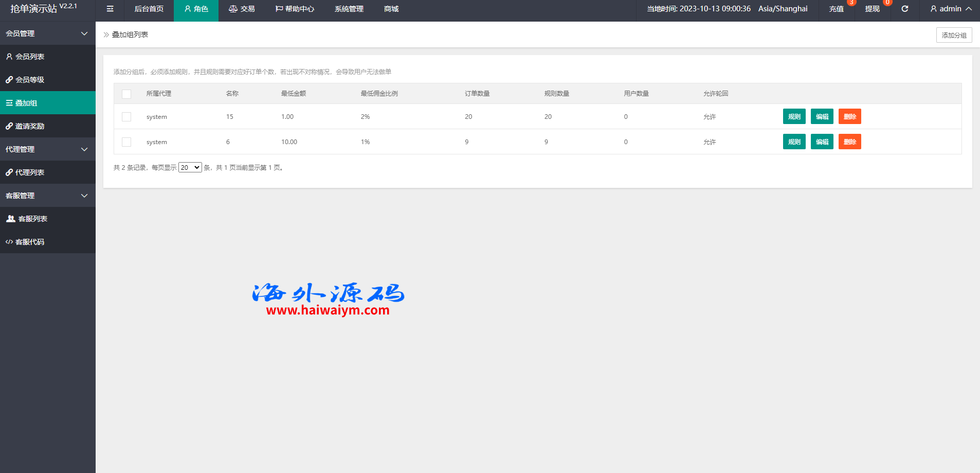The image size is (980, 473).
Task: Open the per-page records dropdown
Action: 190,168
